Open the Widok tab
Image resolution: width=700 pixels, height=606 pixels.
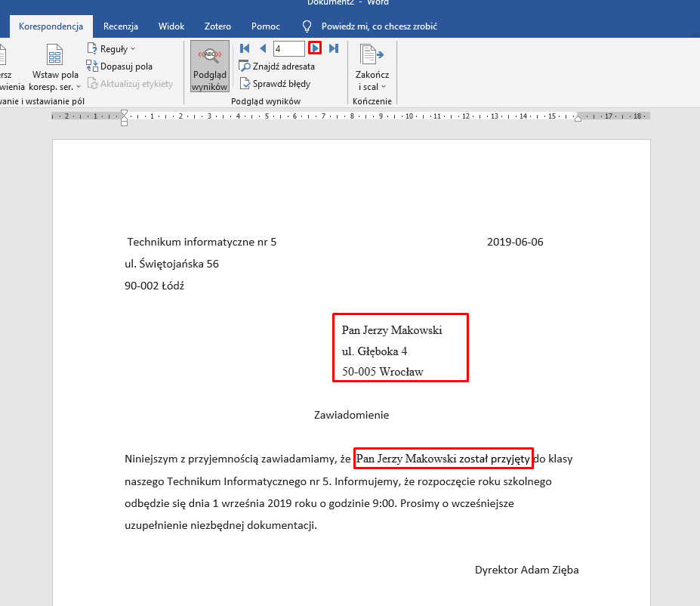pyautogui.click(x=171, y=26)
